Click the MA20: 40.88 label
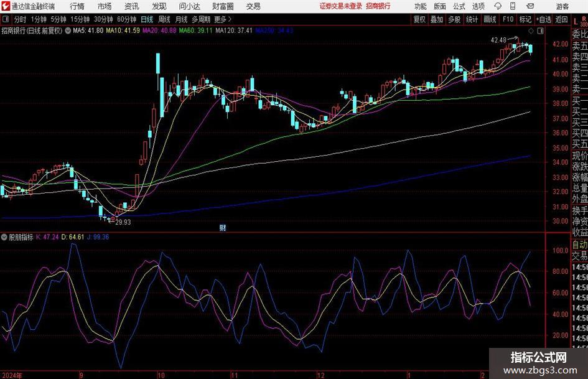 (159, 30)
